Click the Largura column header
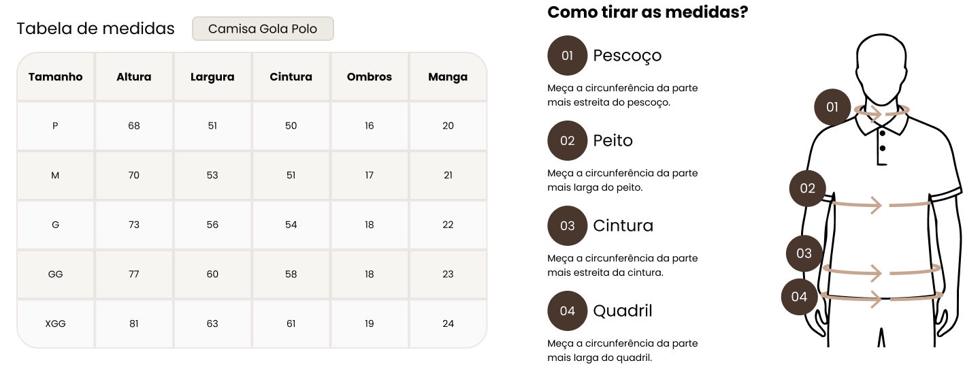 [x=212, y=77]
